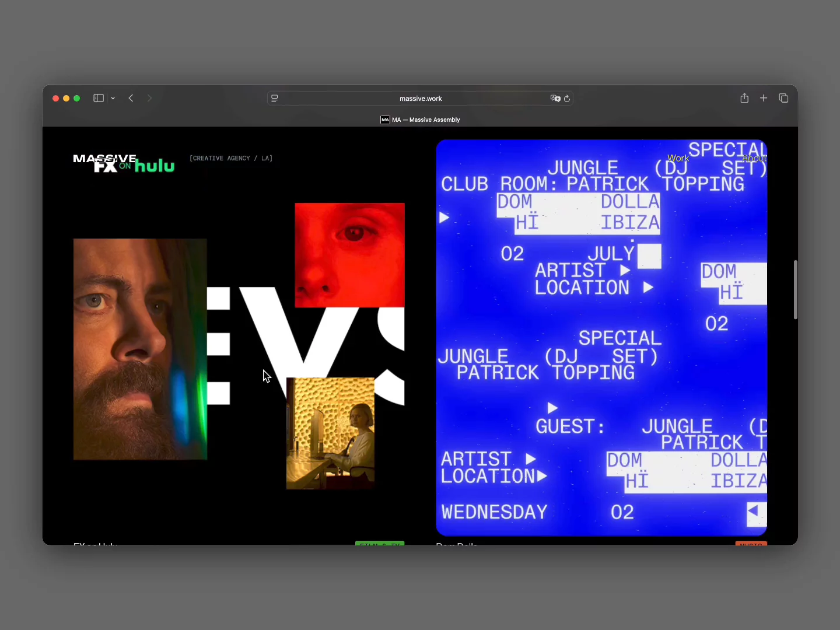Go forward to the next page
840x630 pixels.
(149, 98)
